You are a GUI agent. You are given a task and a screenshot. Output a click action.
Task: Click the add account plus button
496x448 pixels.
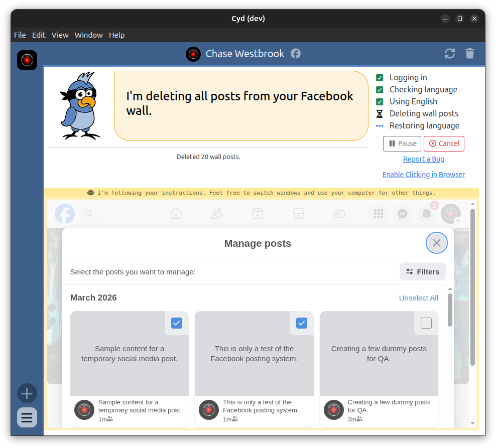tap(27, 394)
